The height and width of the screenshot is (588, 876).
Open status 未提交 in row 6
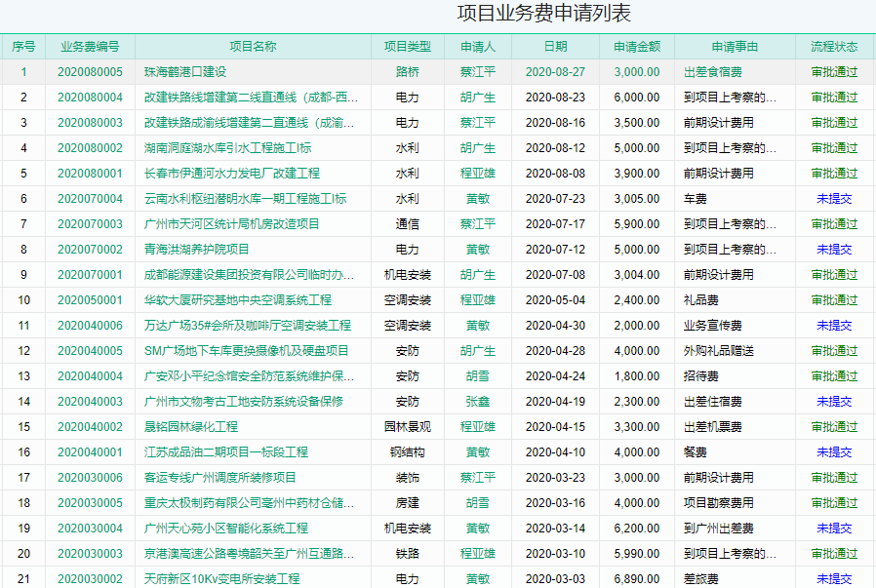pyautogui.click(x=834, y=199)
